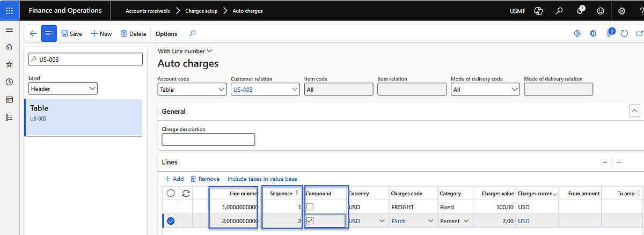Select all rows header circle
The height and width of the screenshot is (235, 644).
point(171,193)
